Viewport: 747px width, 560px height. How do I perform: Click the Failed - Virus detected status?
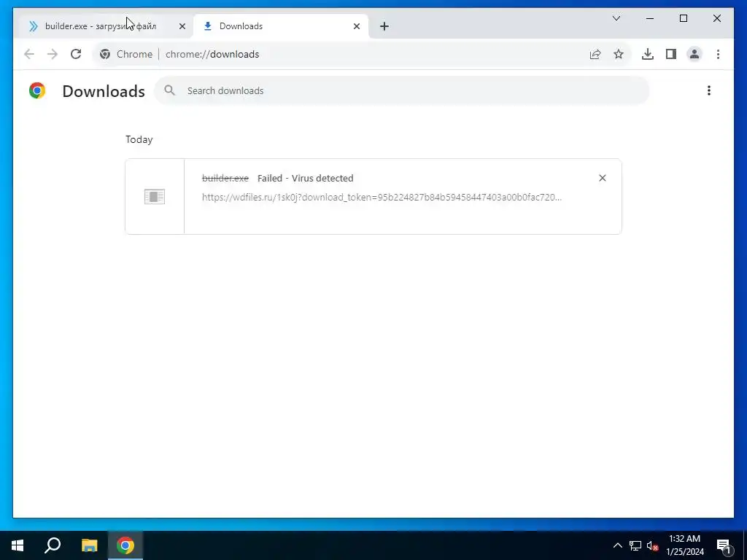tap(306, 178)
